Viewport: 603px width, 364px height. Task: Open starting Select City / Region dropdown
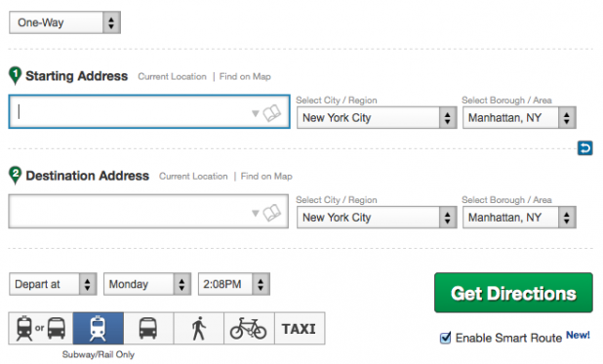377,118
